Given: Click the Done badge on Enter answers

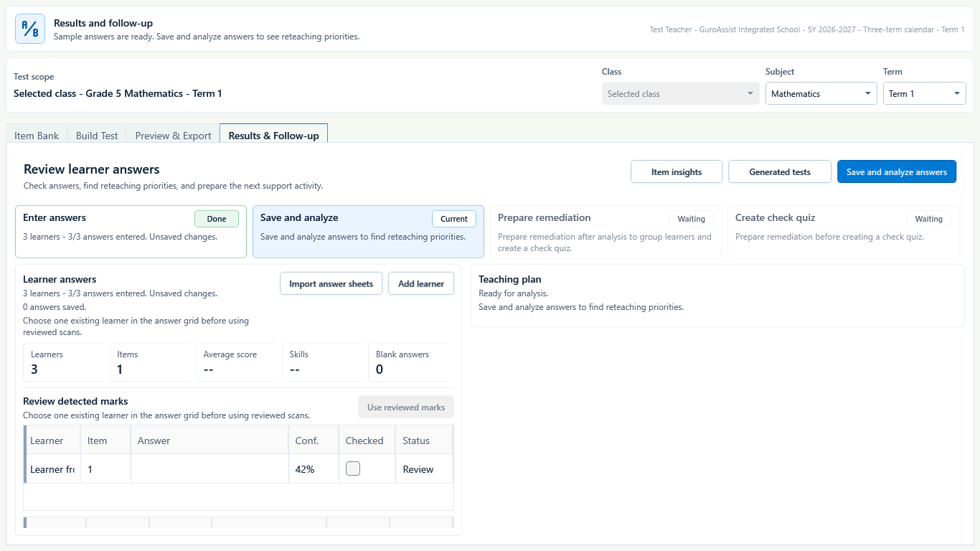Looking at the screenshot, I should click(217, 219).
